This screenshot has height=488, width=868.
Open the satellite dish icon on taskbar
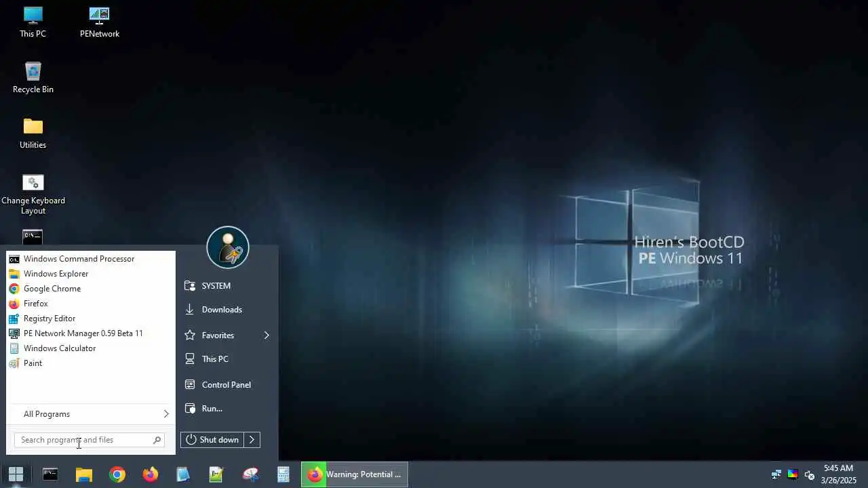click(250, 474)
